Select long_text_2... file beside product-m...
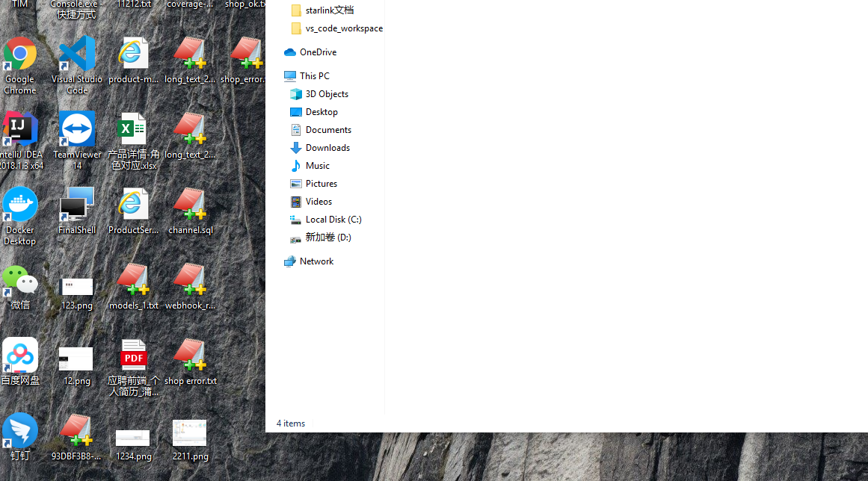Viewport: 868px width, 481px height. (x=190, y=60)
